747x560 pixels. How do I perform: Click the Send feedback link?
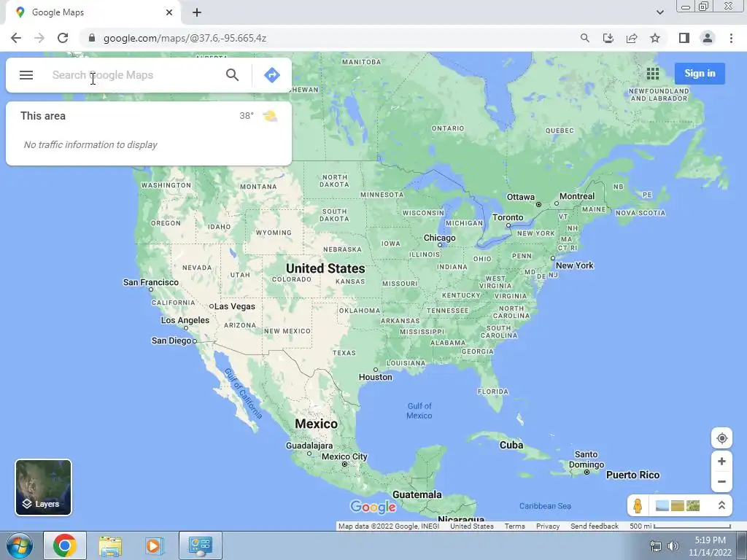click(x=595, y=526)
